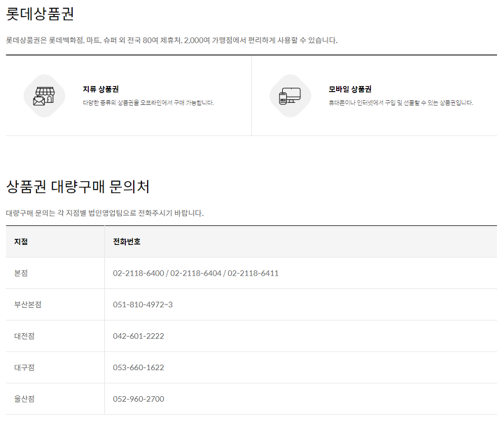The height and width of the screenshot is (422, 504).
Task: Select the 모바일 상품권 description text
Action: click(401, 103)
